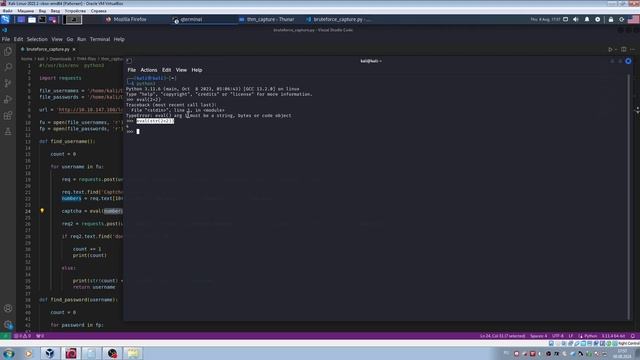Open the terminal window menu icon

tap(129, 61)
